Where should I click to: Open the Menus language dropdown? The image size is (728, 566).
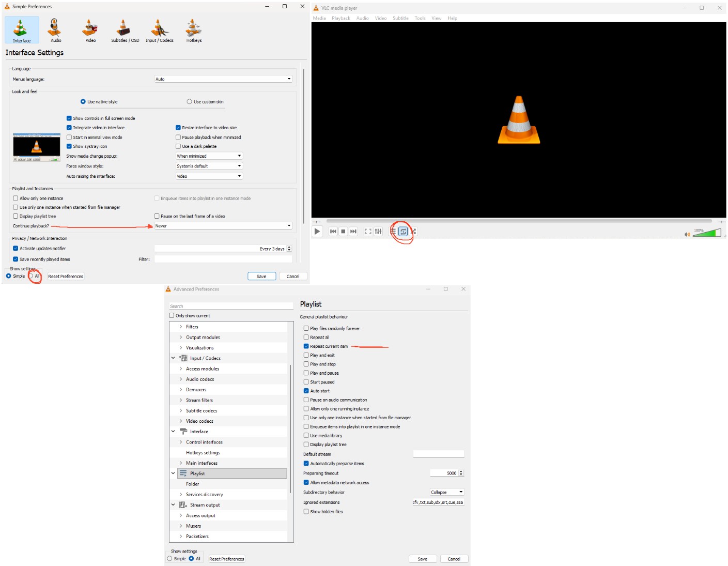click(224, 79)
